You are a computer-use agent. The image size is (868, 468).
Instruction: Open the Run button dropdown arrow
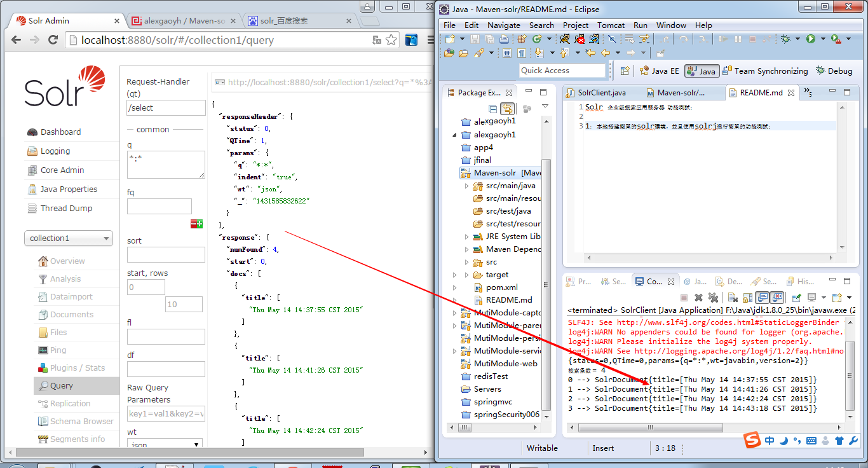[823, 39]
